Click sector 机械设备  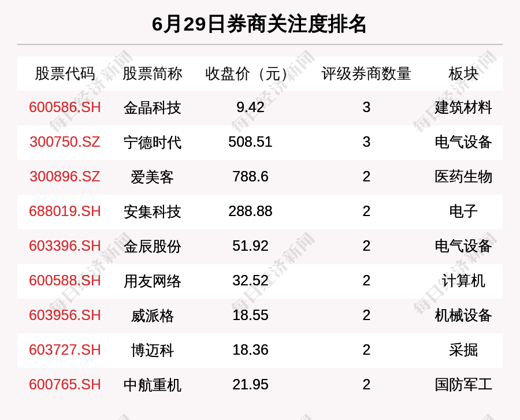coord(463,316)
